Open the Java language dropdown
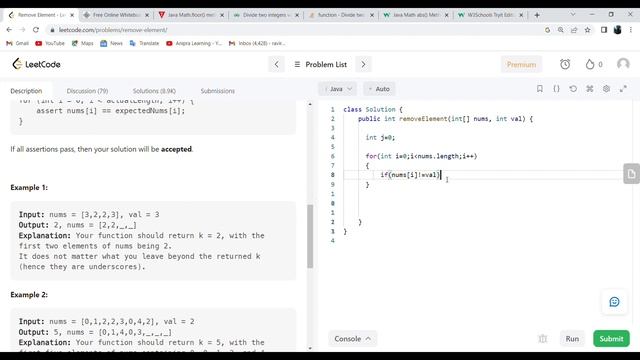640x360 pixels. tap(338, 89)
